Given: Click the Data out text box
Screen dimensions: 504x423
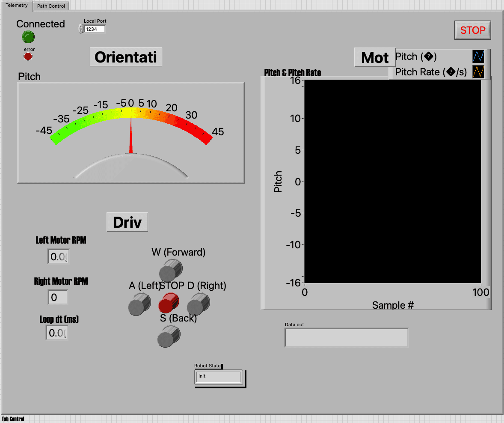Looking at the screenshot, I should tap(347, 338).
